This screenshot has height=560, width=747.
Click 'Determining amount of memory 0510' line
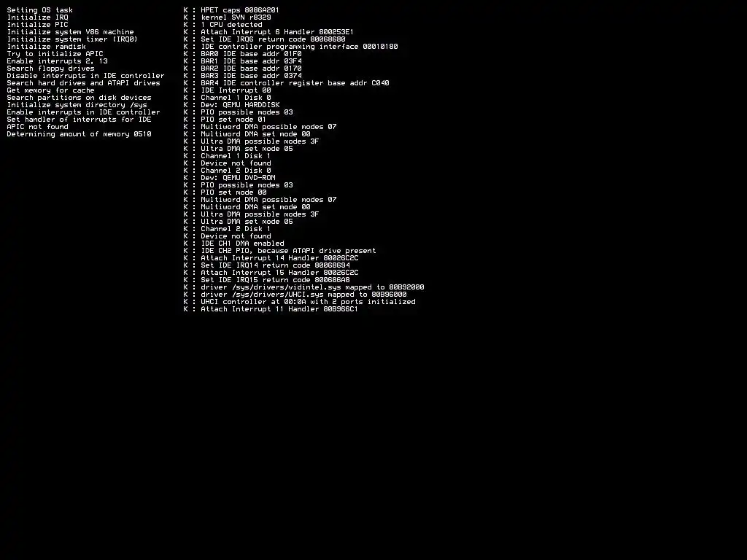tap(79, 134)
